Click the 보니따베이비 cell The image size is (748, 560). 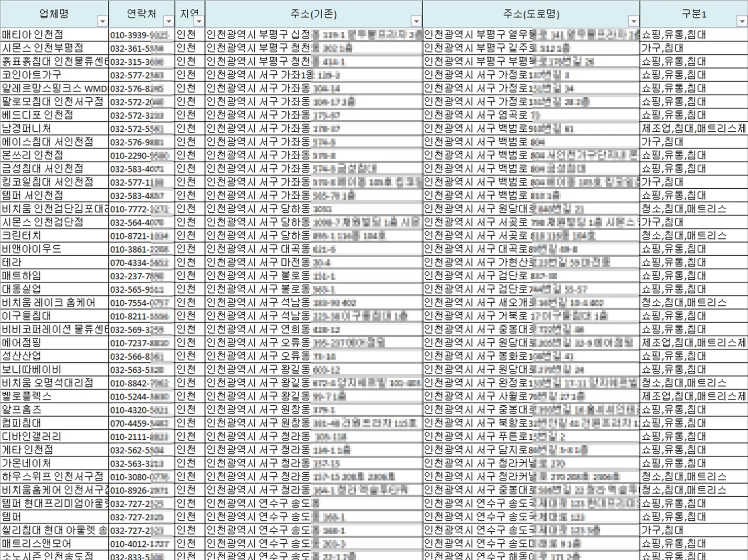coord(54,370)
